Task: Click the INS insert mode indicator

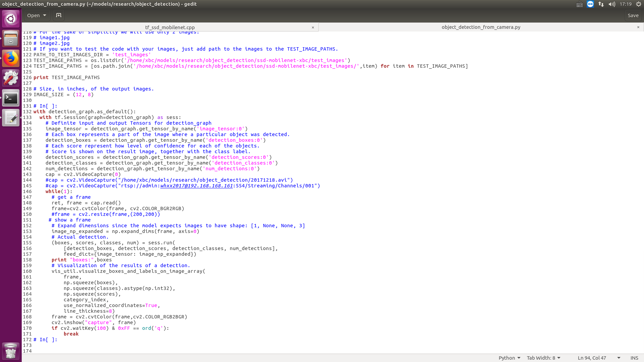Action: [x=634, y=358]
